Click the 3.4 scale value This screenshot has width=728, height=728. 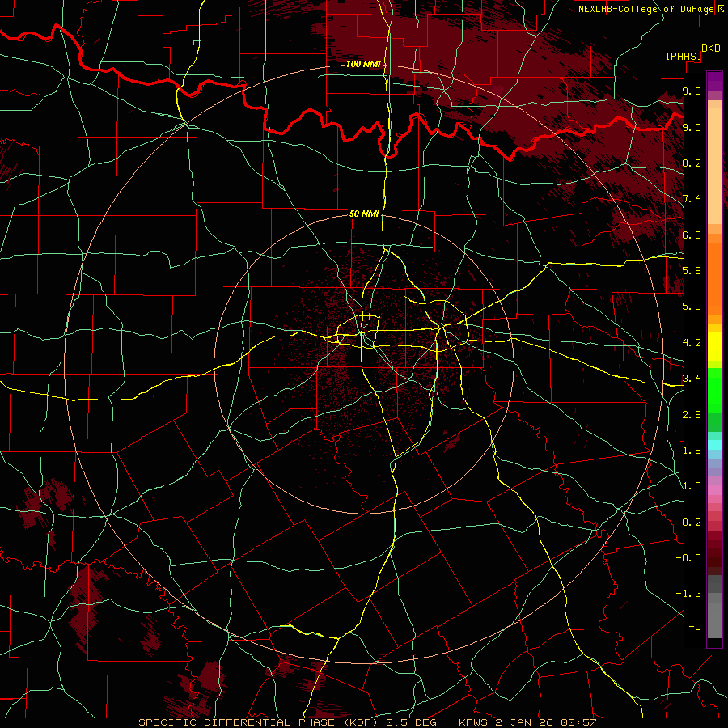tap(692, 379)
